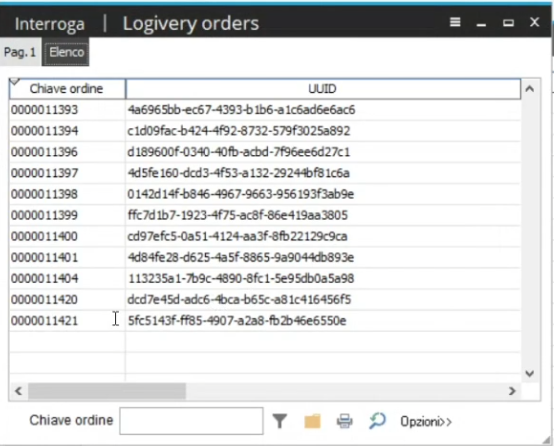Image resolution: width=554 pixels, height=446 pixels.
Task: Sort by Chiave ordine column header
Action: click(67, 89)
